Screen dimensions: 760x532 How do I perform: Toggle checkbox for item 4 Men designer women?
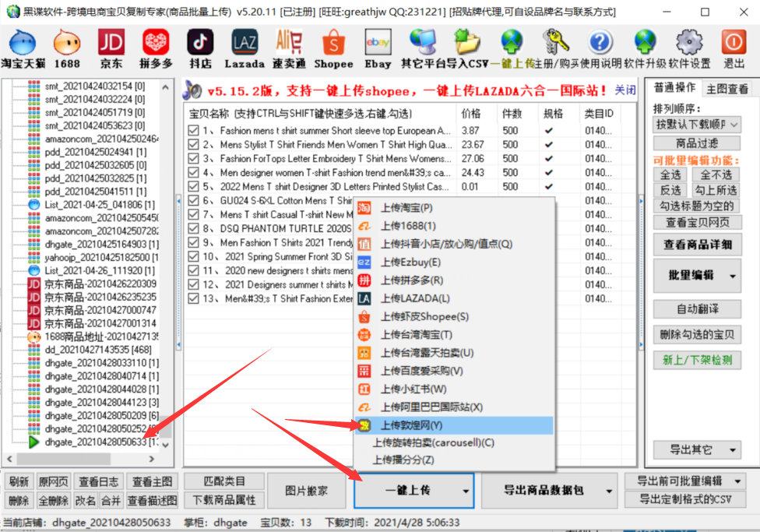coord(193,173)
